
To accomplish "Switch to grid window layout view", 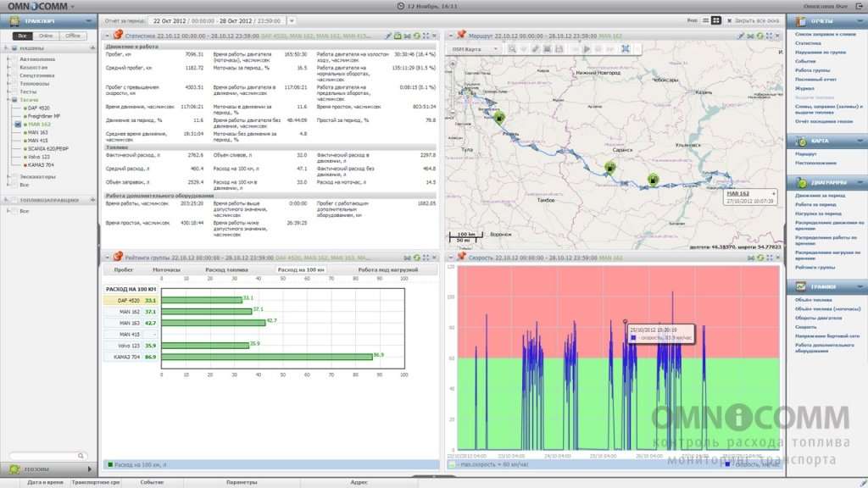I will 715,20.
